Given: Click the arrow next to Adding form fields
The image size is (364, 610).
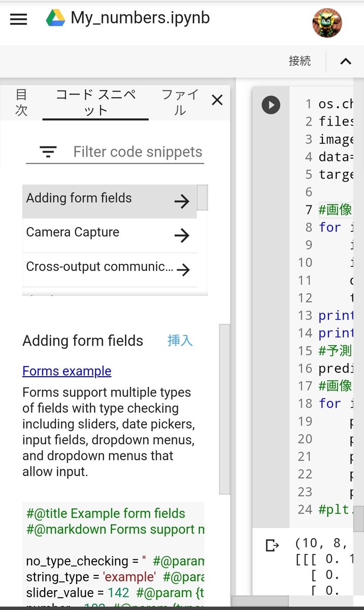Looking at the screenshot, I should pyautogui.click(x=182, y=202).
